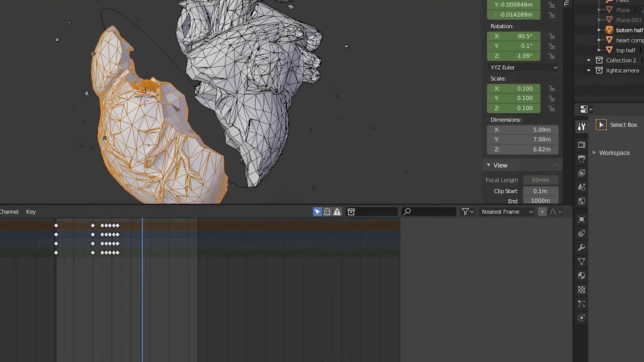Viewport: 644px width, 362px height.
Task: Toggle rotation X lock icon
Action: [x=551, y=37]
